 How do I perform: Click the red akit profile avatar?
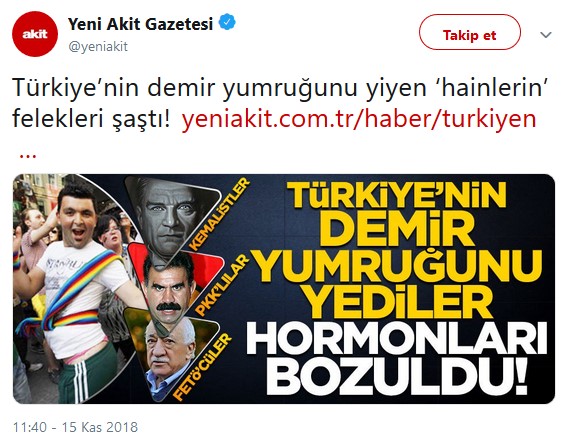(35, 34)
